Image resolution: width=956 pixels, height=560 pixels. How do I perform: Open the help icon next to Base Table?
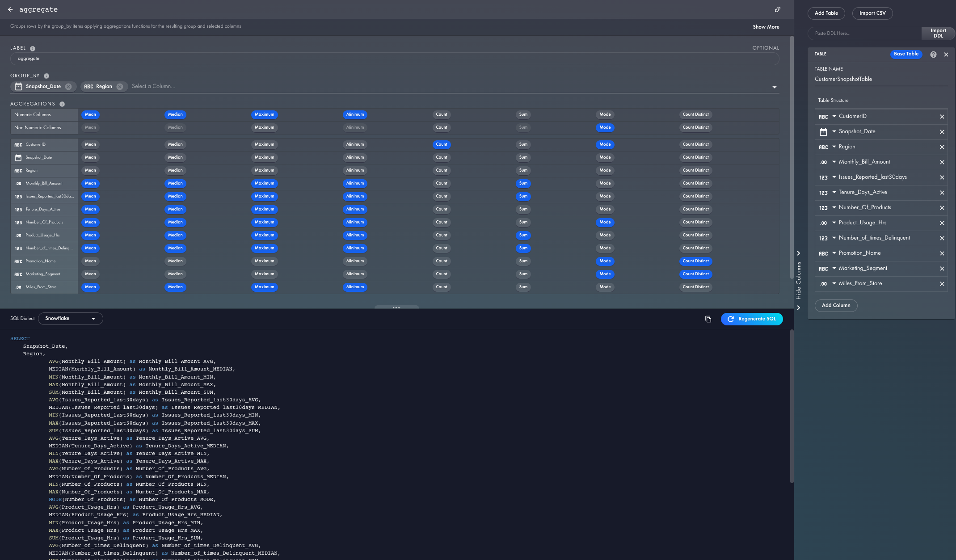(933, 55)
